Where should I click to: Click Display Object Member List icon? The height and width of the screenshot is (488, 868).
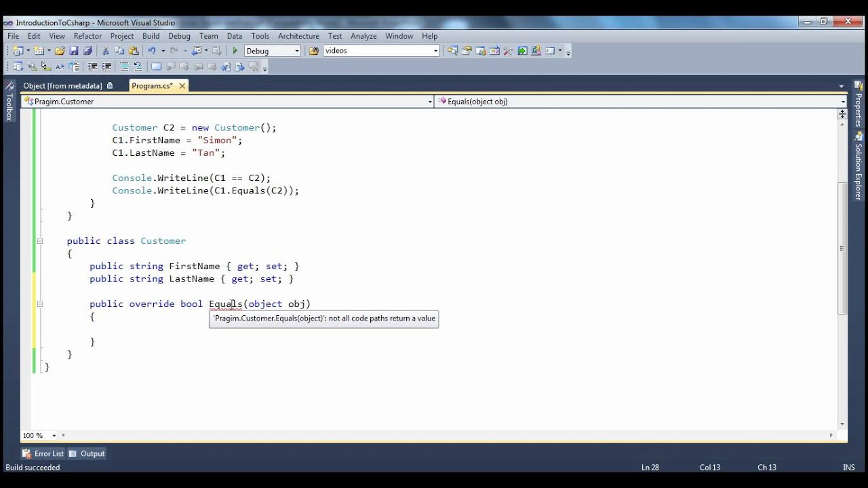pyautogui.click(x=18, y=66)
